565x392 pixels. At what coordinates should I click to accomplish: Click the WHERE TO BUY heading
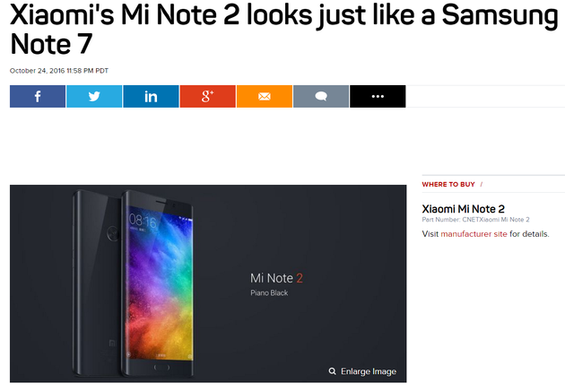tap(448, 185)
